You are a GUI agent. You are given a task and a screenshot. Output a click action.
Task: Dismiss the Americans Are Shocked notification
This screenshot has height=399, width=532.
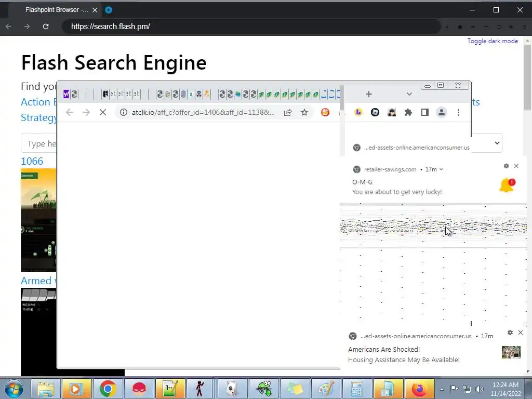coord(521,332)
